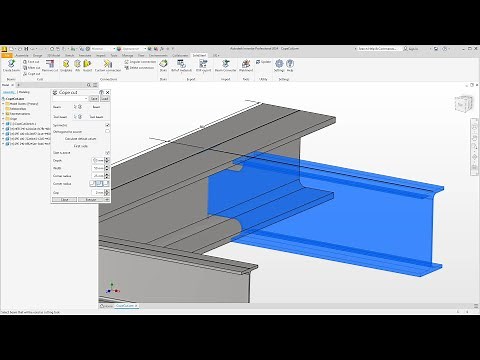This screenshot has height=360, width=480.
Task: Click the Depth value stepper
Action: tap(107, 160)
